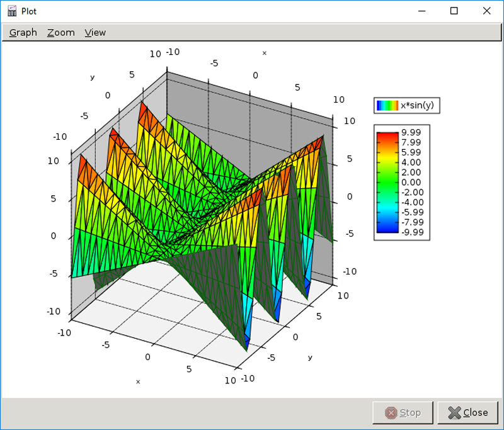Click the blue bottom of the color scale bar
The width and height of the screenshot is (504, 430).
[x=387, y=230]
